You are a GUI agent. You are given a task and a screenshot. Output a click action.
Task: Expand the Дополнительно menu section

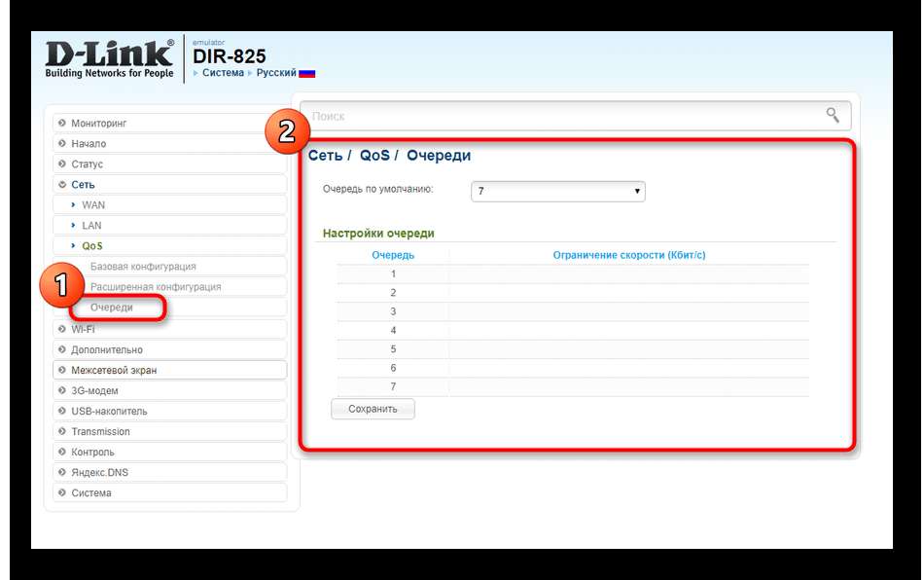coord(169,349)
